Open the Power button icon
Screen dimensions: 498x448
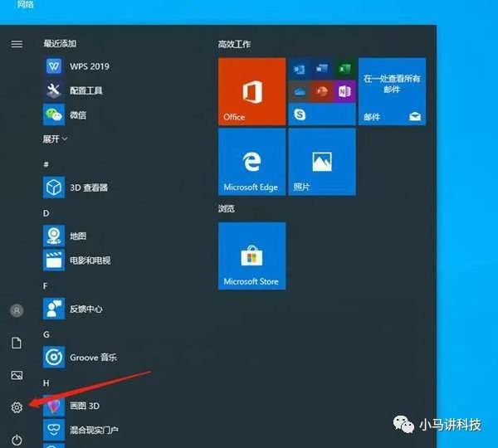pos(17,440)
